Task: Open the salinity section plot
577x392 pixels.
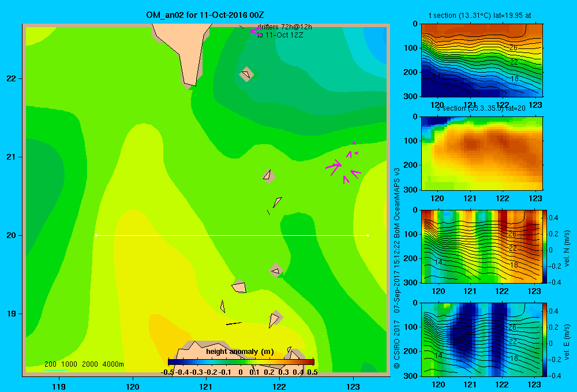Action: point(482,153)
